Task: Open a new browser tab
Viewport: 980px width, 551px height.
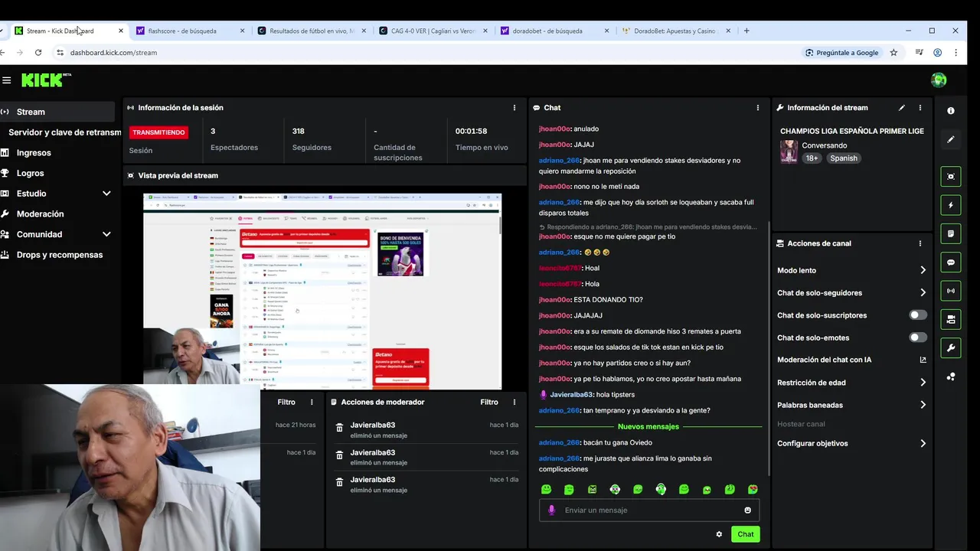Action: point(746,31)
